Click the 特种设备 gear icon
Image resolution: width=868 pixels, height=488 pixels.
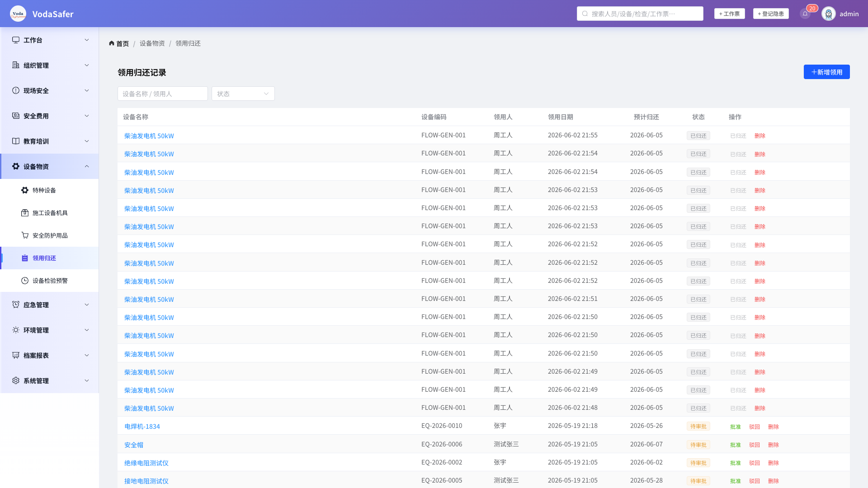pyautogui.click(x=25, y=190)
